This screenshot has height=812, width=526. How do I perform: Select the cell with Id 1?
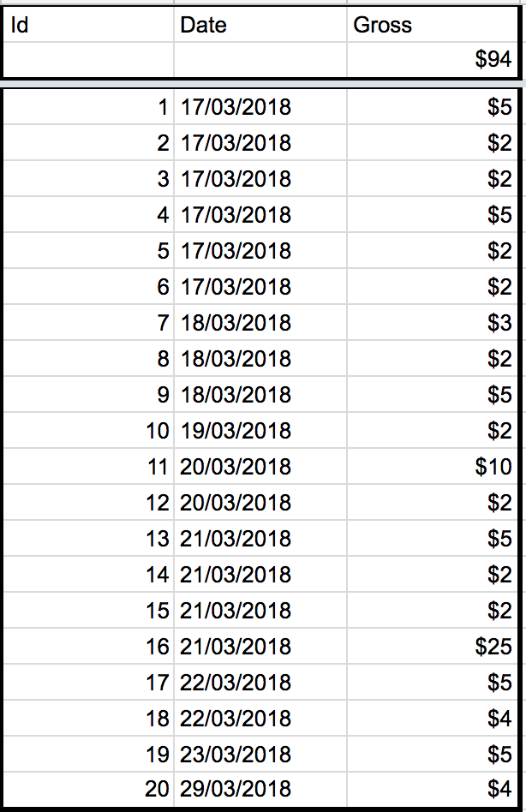pyautogui.click(x=88, y=107)
